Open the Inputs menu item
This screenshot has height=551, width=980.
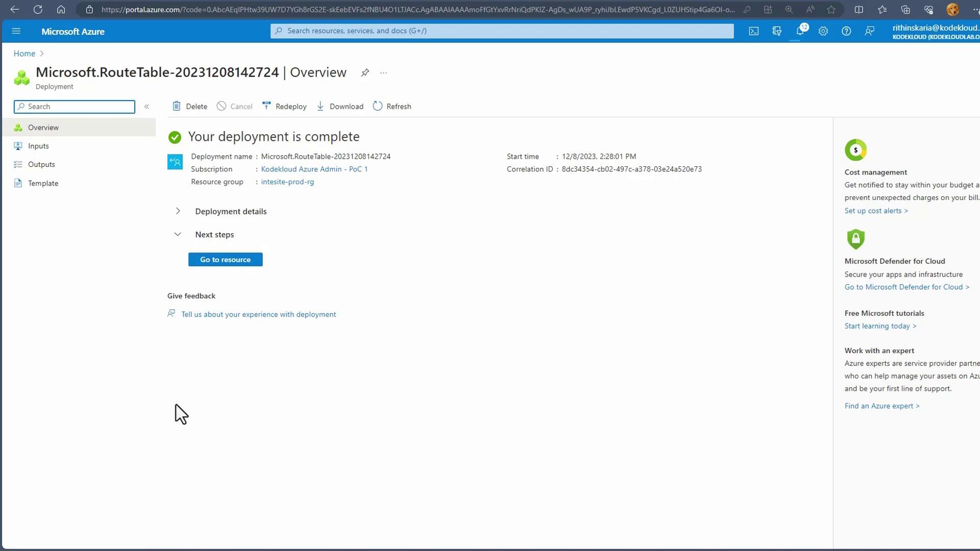point(38,146)
